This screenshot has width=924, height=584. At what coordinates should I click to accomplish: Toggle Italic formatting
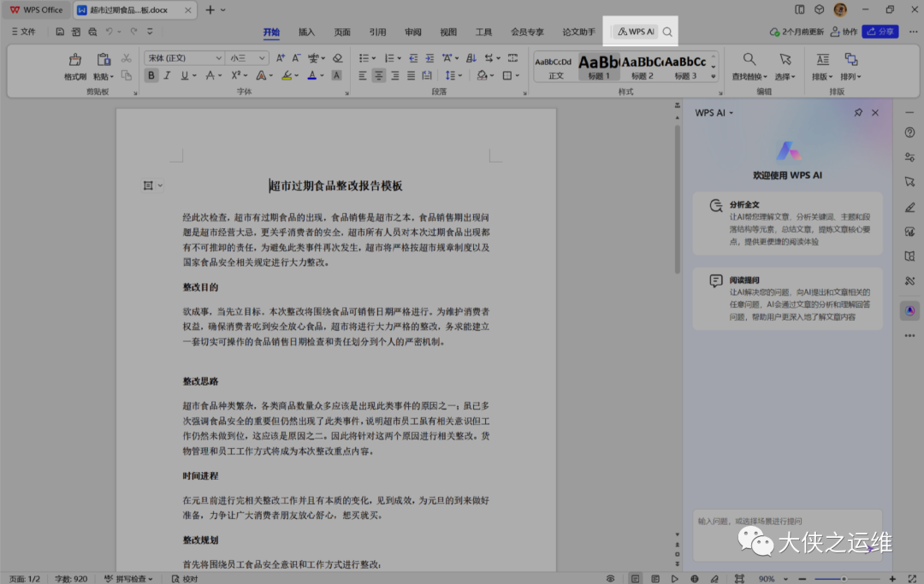pos(168,75)
